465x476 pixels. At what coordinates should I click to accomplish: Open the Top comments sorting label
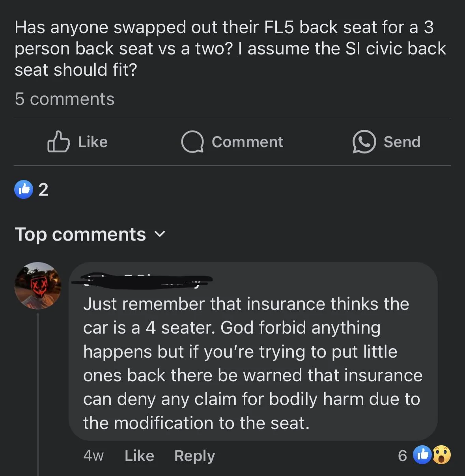[80, 235]
